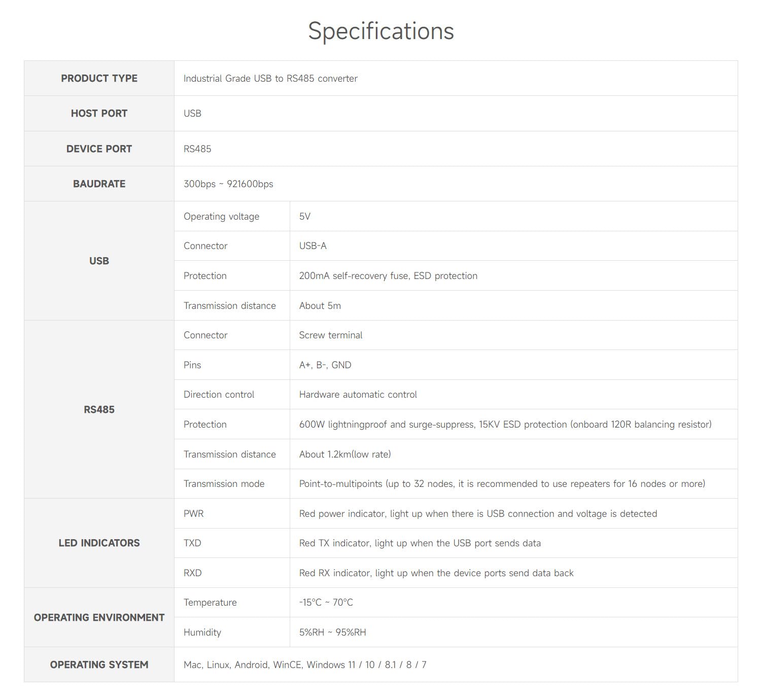Select the About 5m transmission distance value

320,305
